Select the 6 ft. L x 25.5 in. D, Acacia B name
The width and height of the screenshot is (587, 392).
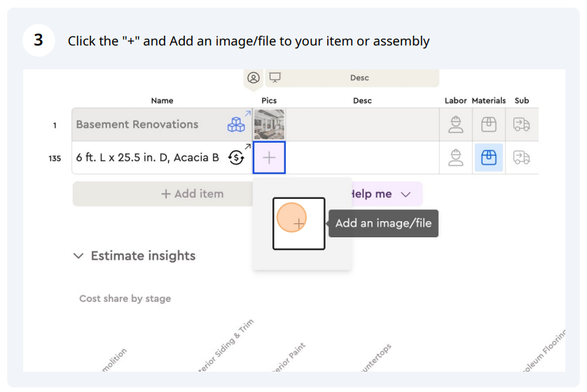coord(148,157)
